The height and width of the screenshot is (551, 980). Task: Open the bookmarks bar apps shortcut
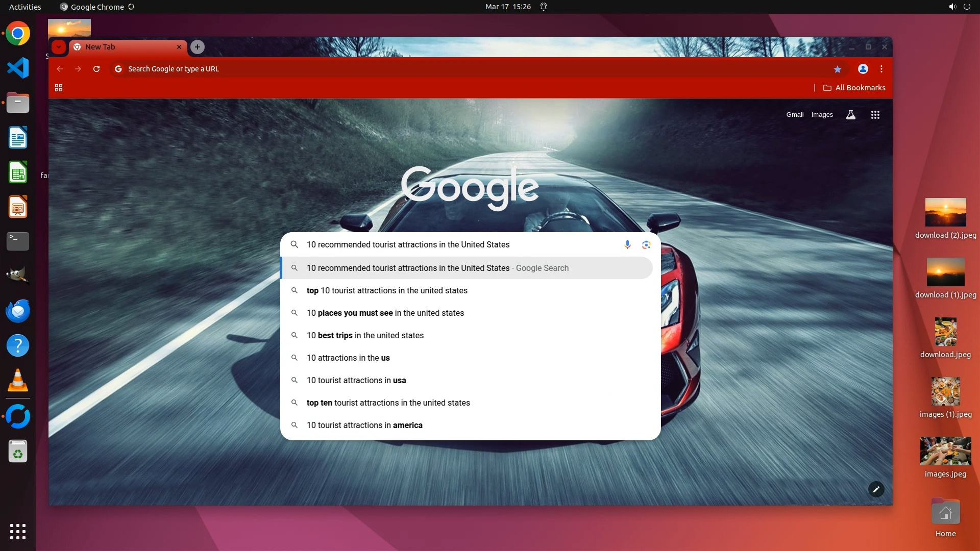[59, 88]
